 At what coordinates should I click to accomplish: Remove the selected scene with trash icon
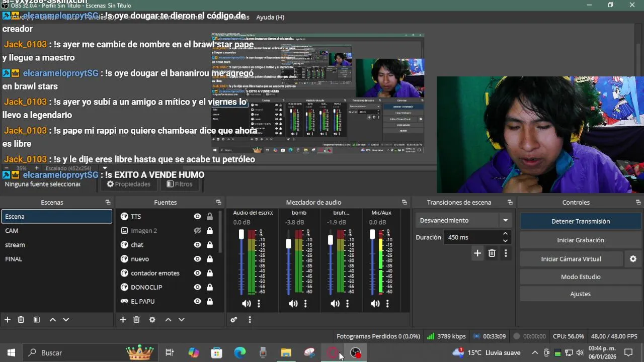point(21,320)
